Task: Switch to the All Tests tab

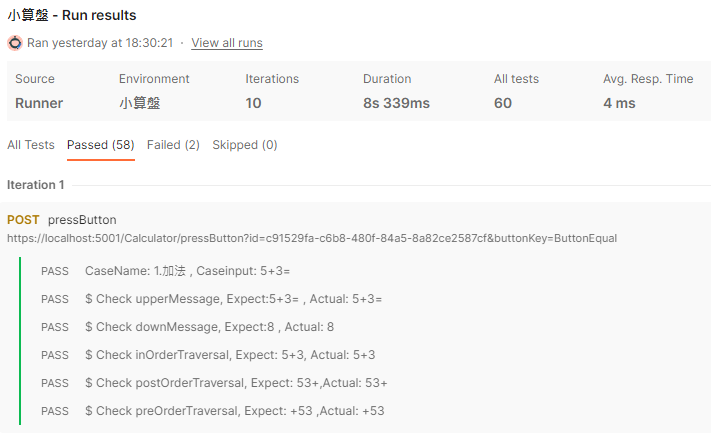Action: [x=31, y=145]
